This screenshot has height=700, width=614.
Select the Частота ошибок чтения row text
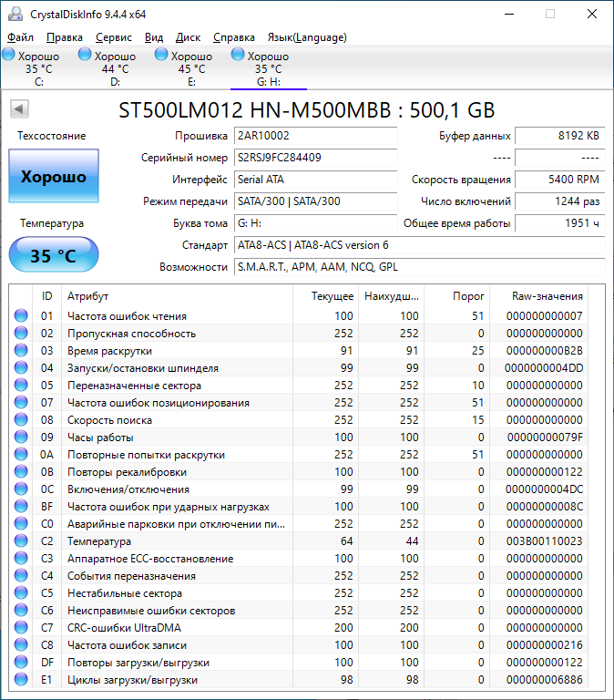(x=128, y=316)
